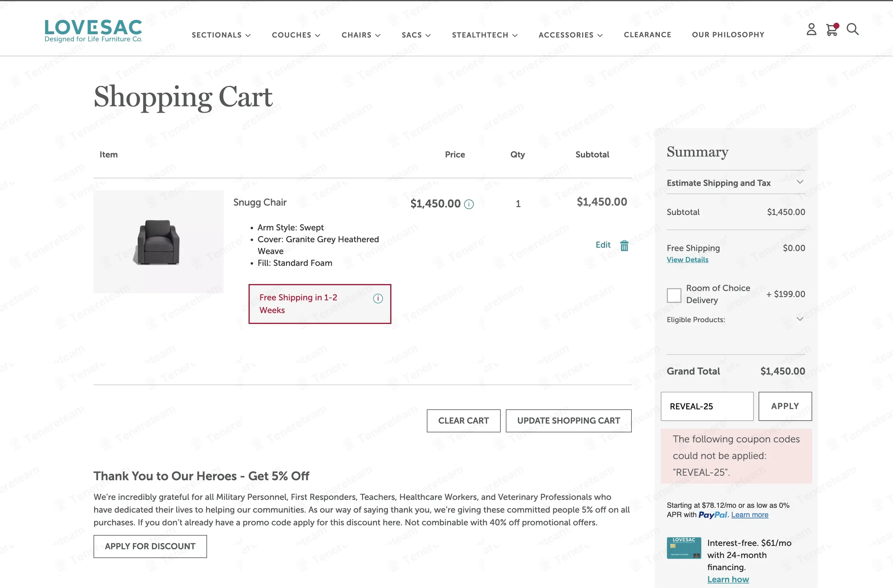This screenshot has height=588, width=893.
Task: Check the Room of Choice Delivery box
Action: click(674, 295)
